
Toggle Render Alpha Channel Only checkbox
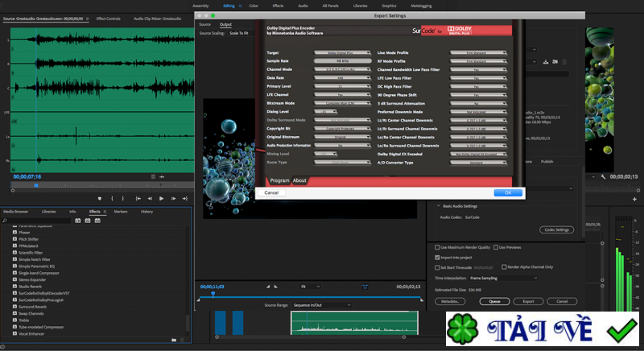pos(504,266)
